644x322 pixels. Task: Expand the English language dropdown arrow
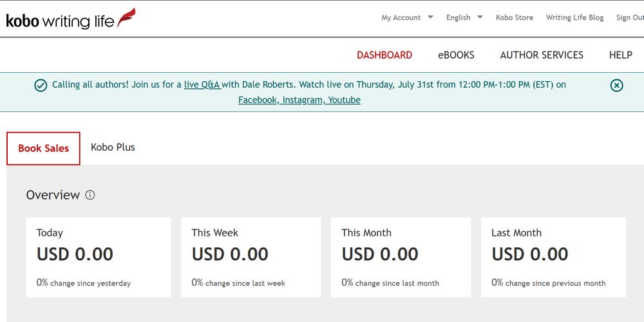[480, 17]
